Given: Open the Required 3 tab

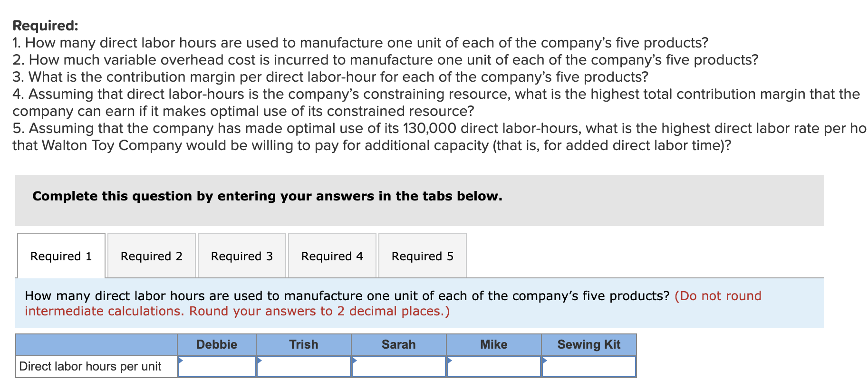Looking at the screenshot, I should tap(241, 256).
